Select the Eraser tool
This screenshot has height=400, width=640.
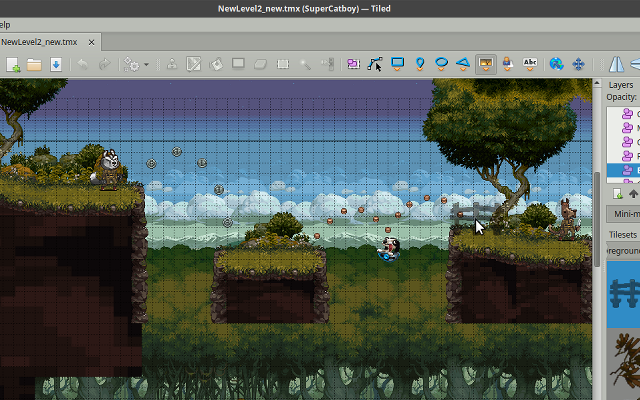260,64
